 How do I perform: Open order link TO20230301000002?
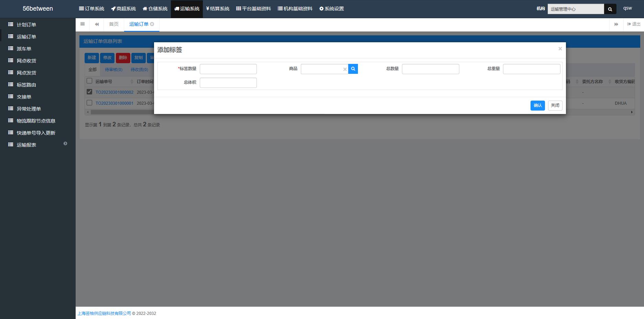point(114,92)
